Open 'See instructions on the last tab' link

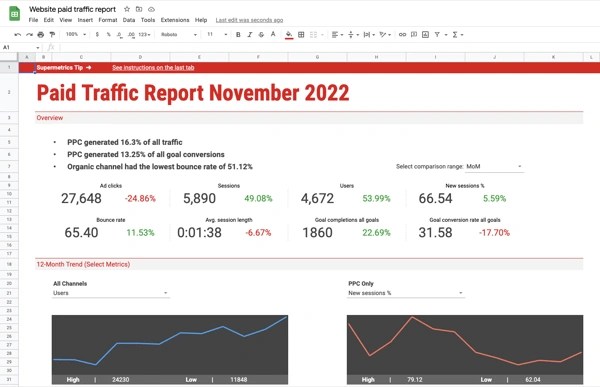coord(153,67)
